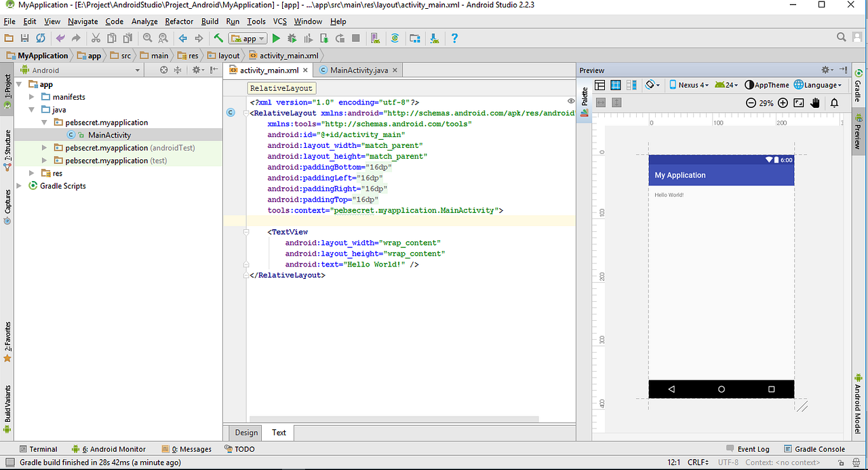Screen dimensions: 868x470
Task: Click the Save All floppy disk icon
Action: click(24, 39)
